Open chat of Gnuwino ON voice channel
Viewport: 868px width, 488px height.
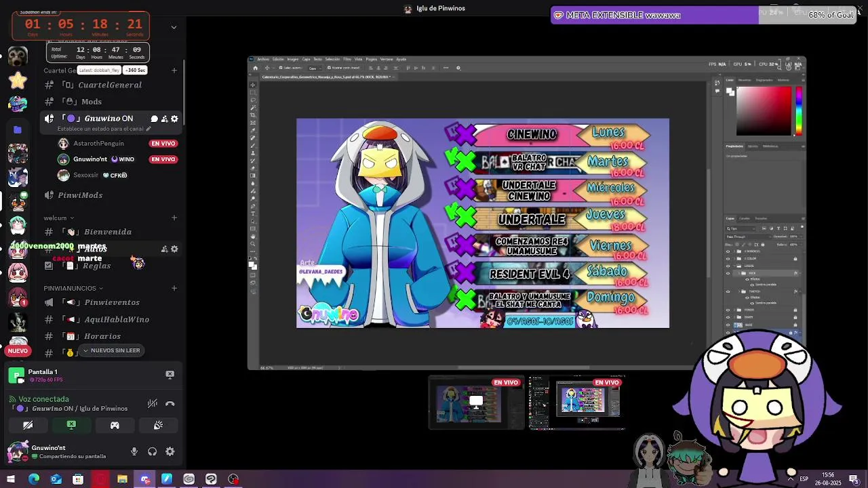154,119
